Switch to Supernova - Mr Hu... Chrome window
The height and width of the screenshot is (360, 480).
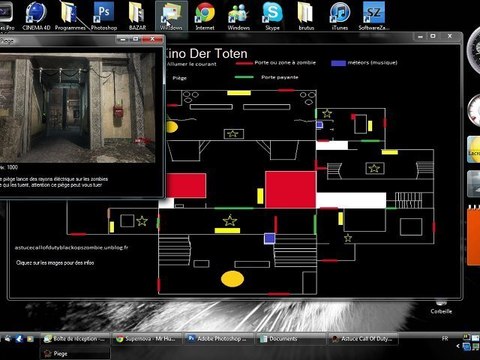pyautogui.click(x=147, y=339)
